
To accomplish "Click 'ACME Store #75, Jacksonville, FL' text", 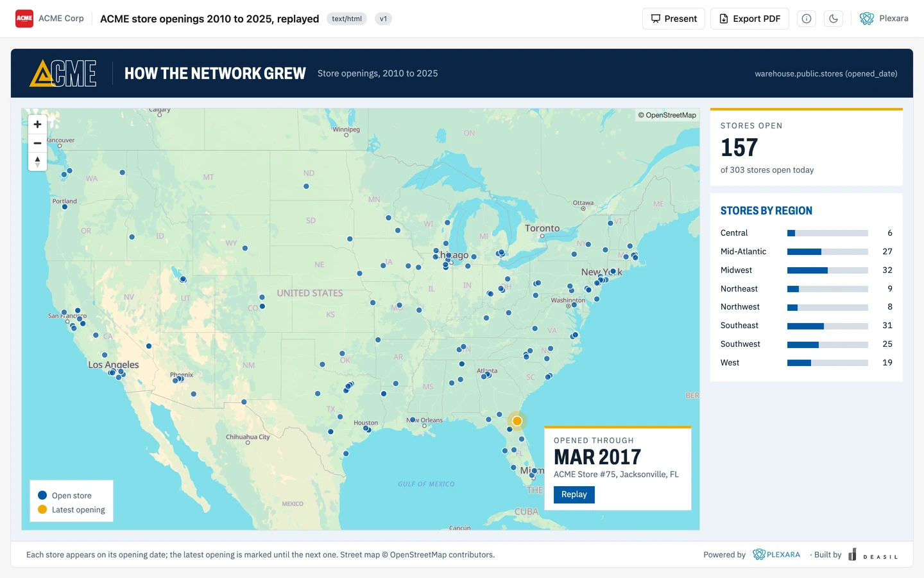I will pyautogui.click(x=616, y=475).
